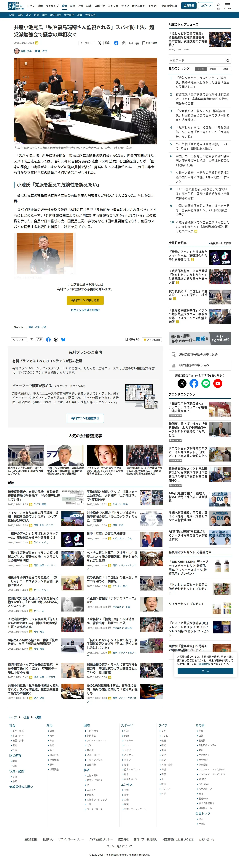Screen dimensions: 239x868
Task: Click the search magnifier button in the sidebar
Action: click(x=228, y=61)
